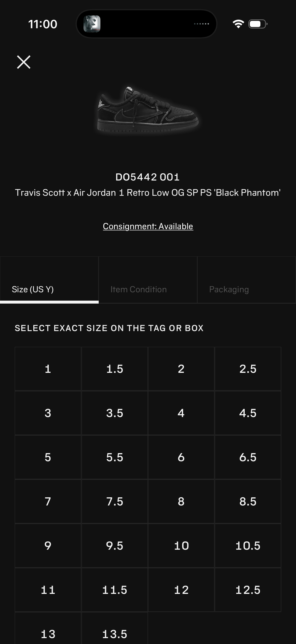Pick size 5.5 on the tag
Screen dimensions: 296x644
pos(114,458)
